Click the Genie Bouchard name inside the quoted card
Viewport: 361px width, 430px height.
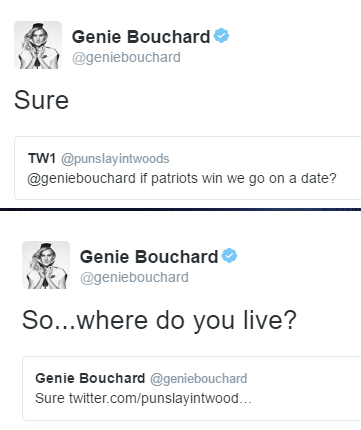[90, 378]
